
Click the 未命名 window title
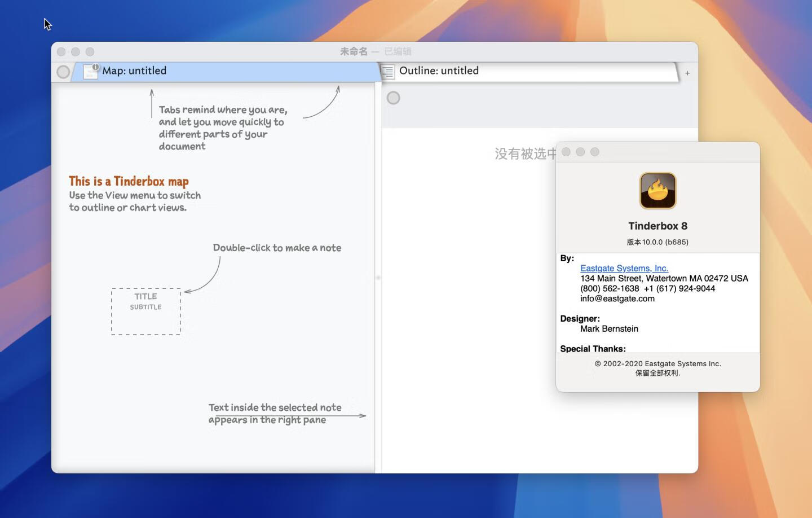coord(354,52)
